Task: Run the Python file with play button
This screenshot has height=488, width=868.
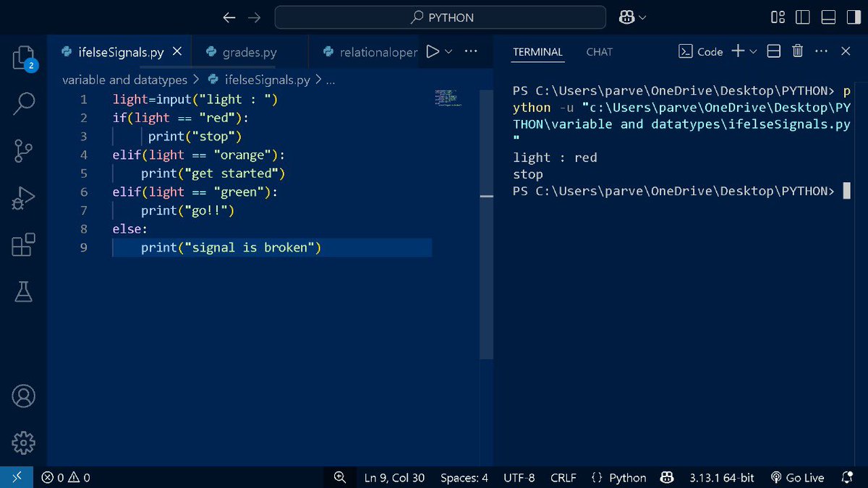Action: (x=433, y=51)
